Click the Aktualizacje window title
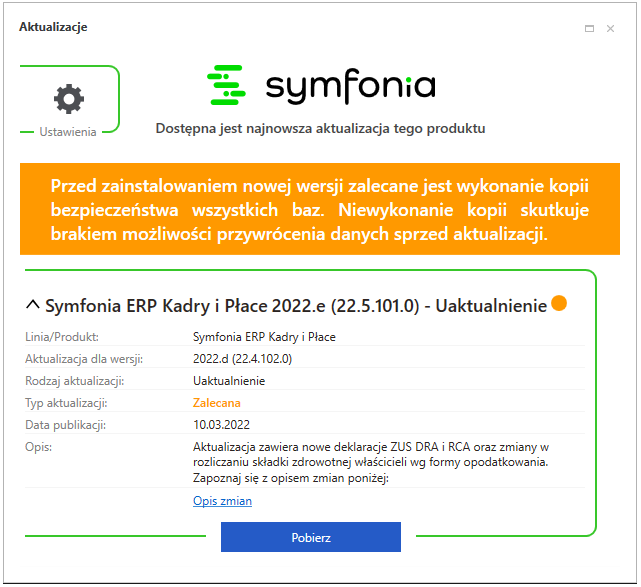Screen dimensions: 641x587 53,27
